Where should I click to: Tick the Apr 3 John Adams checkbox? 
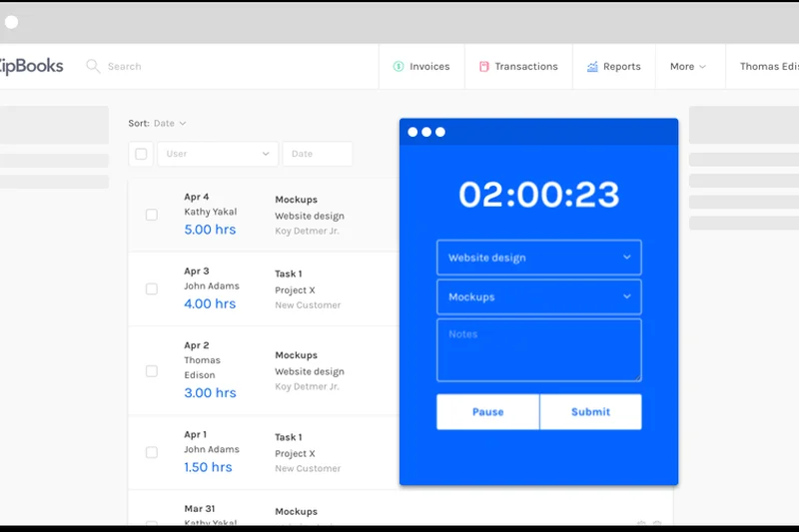(152, 289)
